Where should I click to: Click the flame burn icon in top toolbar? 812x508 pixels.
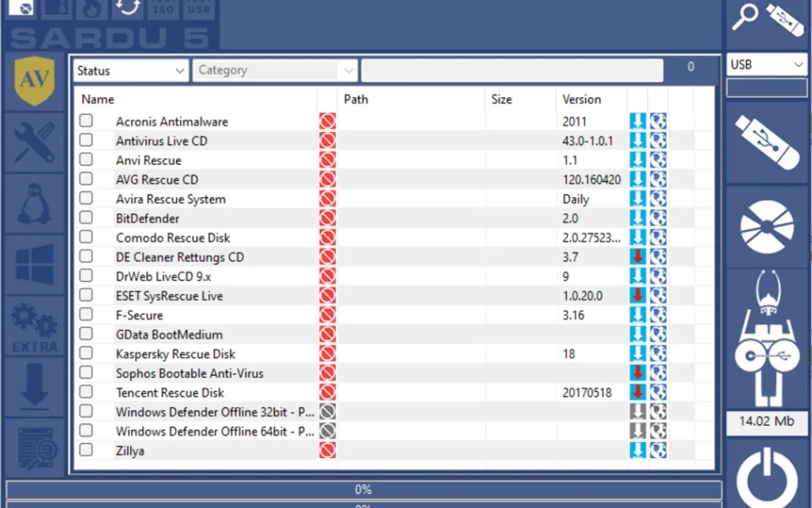pyautogui.click(x=92, y=8)
